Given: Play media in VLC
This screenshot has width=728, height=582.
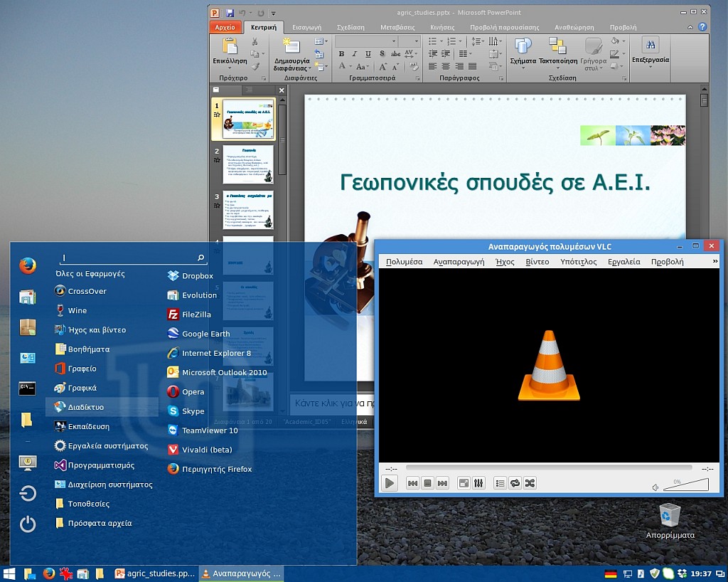Looking at the screenshot, I should [390, 483].
